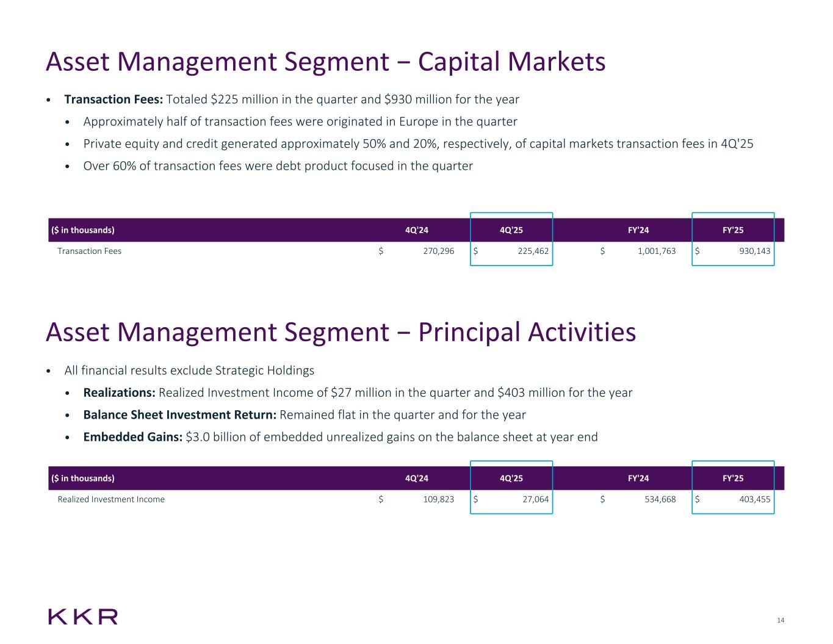The image size is (833, 644).
Task: Click the 4Q'25 realized income value 27,064
Action: tap(535, 499)
